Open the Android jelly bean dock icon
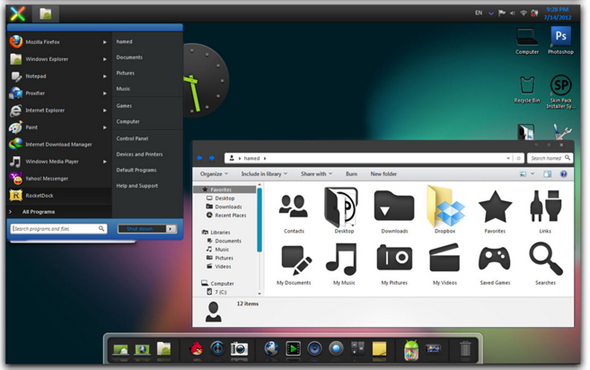This screenshot has height=370, width=590. coord(411,349)
